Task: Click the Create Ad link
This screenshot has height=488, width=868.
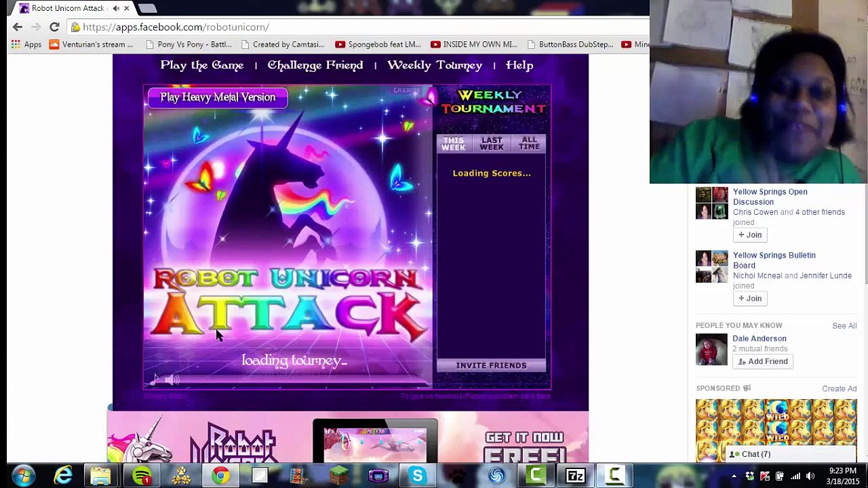Action: point(840,389)
